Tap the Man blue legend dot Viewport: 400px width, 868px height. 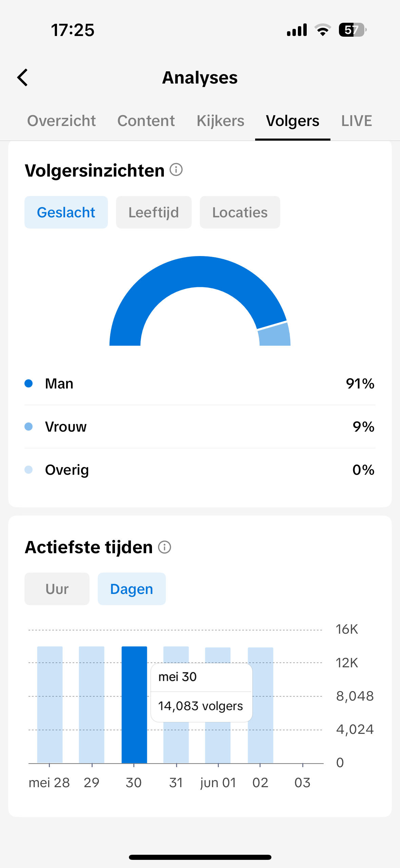(28, 383)
